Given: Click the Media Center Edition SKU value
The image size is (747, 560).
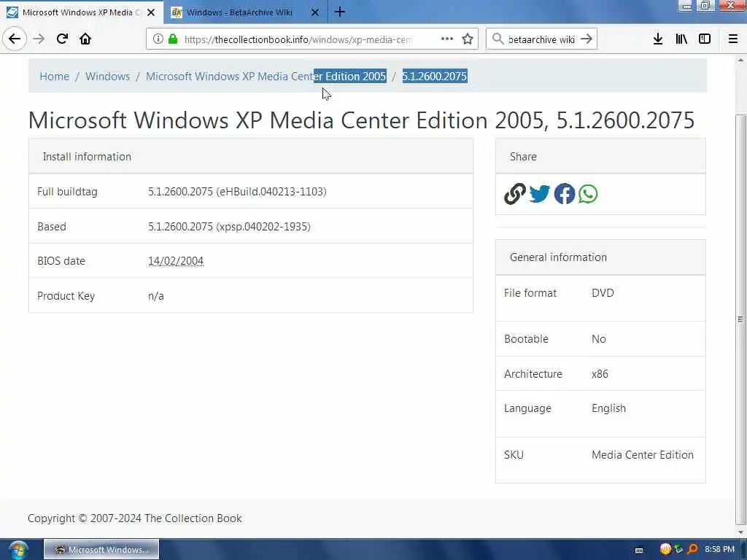Looking at the screenshot, I should pyautogui.click(x=642, y=455).
